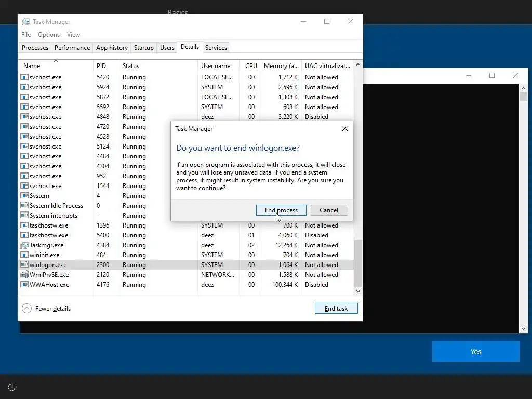Select svchost.exe row with PID 4484

pyautogui.click(x=95, y=156)
